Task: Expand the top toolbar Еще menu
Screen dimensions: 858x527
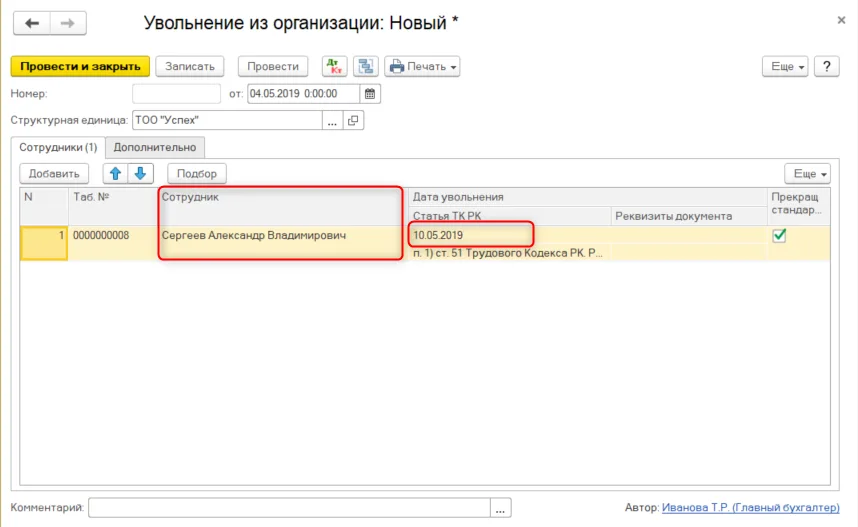Action: (785, 66)
